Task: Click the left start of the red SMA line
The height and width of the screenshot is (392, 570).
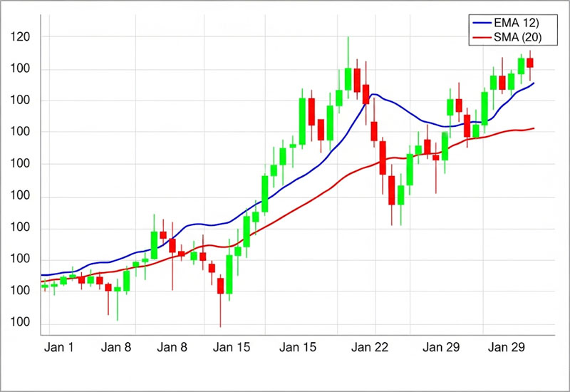Action: coord(42,281)
